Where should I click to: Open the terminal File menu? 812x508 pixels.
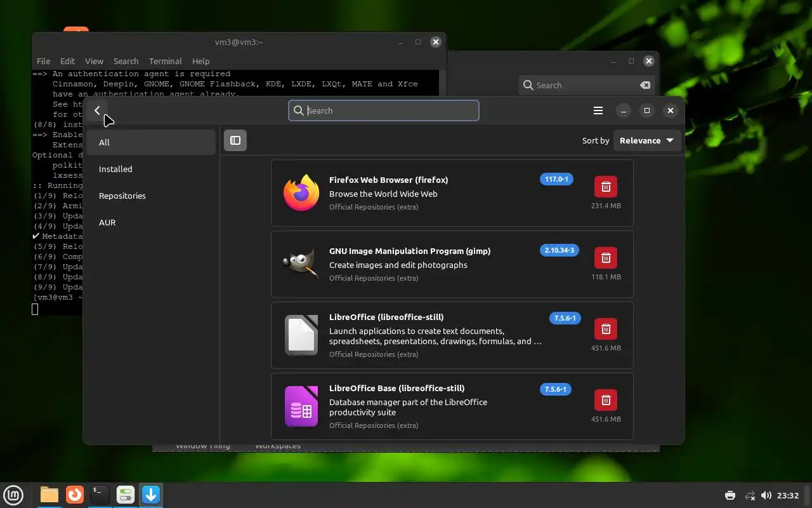point(43,61)
